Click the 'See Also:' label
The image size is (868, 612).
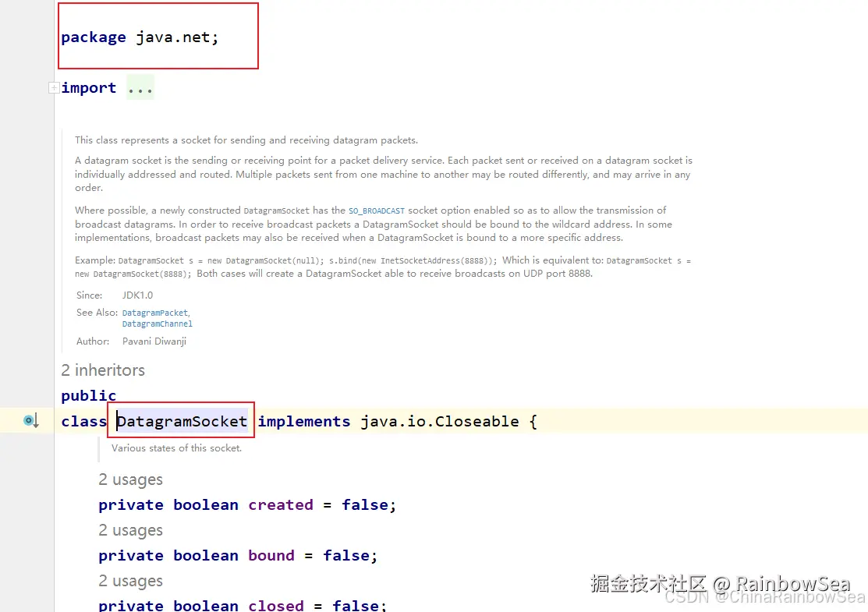click(97, 313)
